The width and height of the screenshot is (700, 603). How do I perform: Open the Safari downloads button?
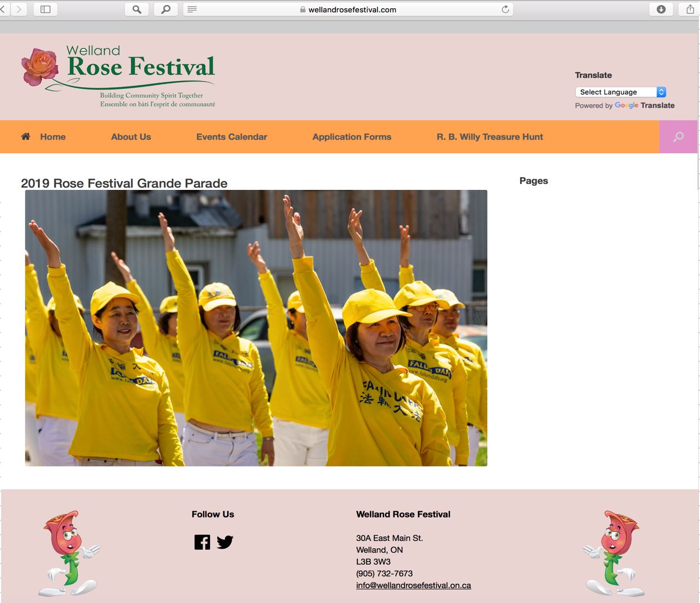661,9
